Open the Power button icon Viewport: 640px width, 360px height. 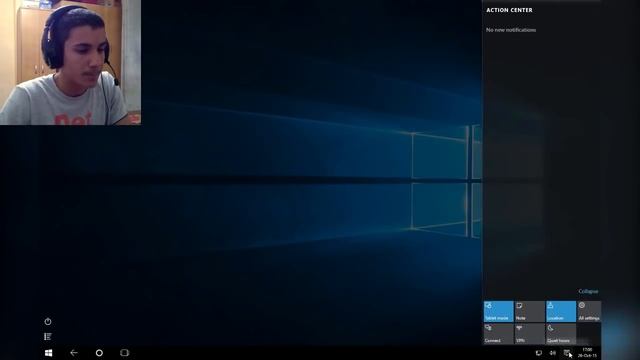tap(48, 322)
